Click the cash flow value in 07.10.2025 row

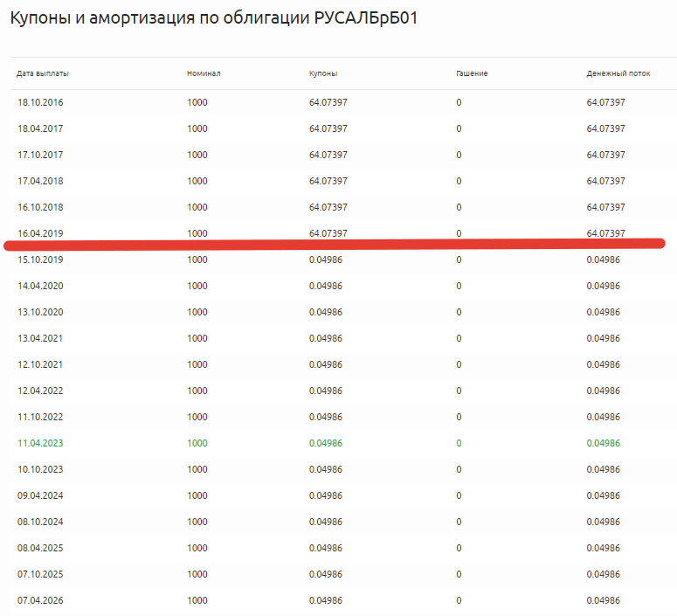[x=603, y=574]
